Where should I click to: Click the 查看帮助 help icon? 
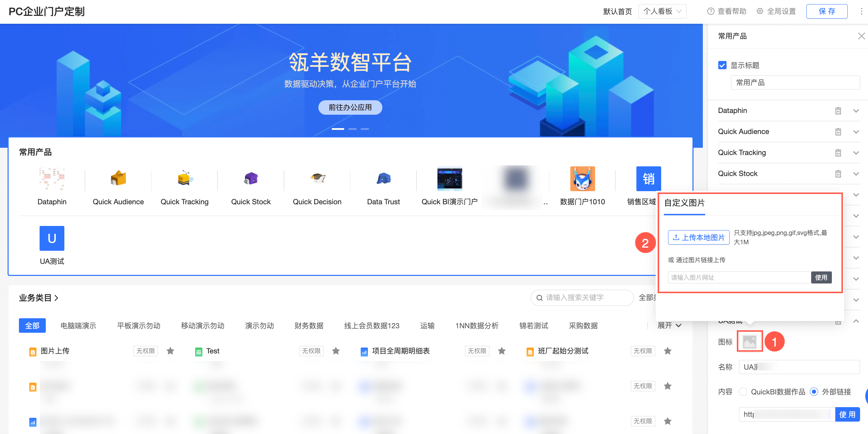[x=711, y=11]
